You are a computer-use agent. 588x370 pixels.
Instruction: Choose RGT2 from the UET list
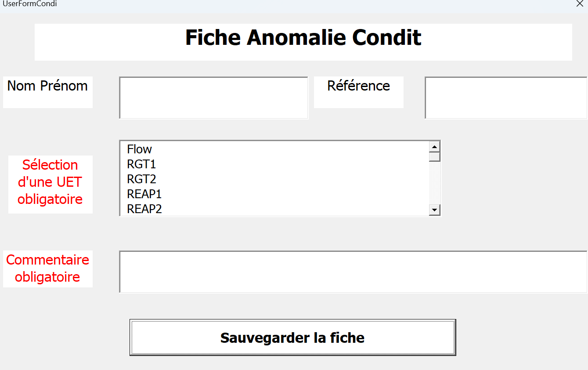coord(141,179)
